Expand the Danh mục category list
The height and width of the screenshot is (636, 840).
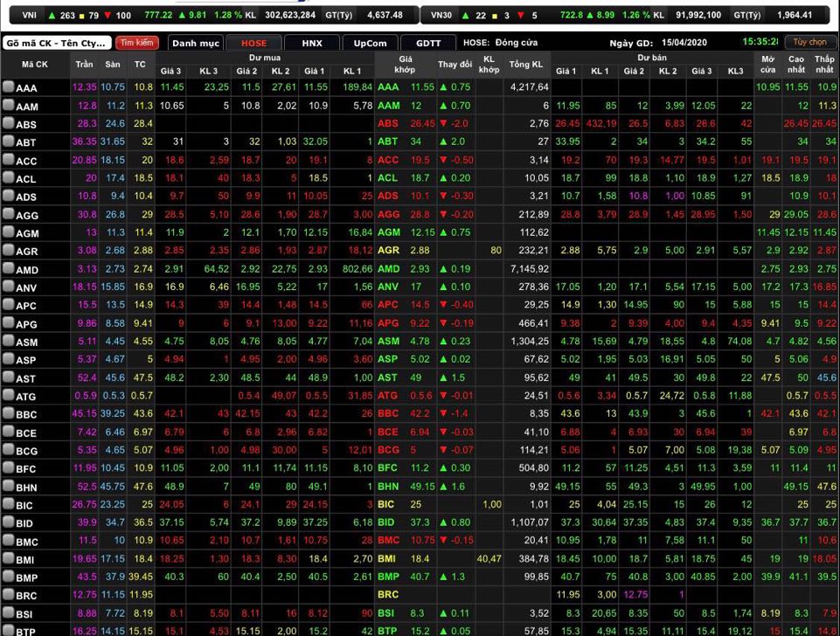(195, 43)
